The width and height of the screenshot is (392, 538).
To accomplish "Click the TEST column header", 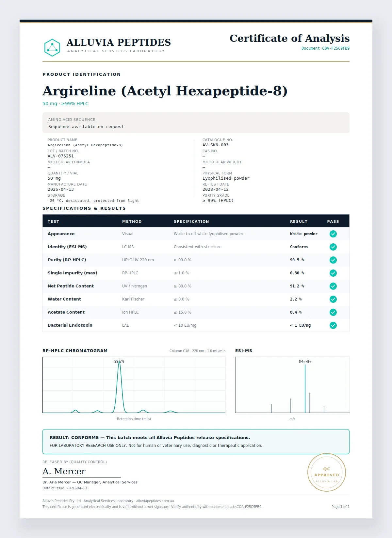I will click(x=54, y=221).
